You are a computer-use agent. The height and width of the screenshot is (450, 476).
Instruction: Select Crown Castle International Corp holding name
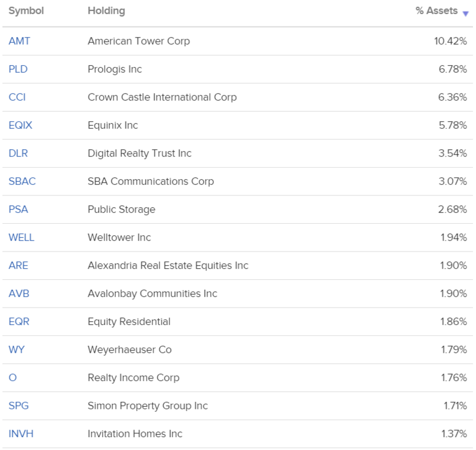(x=162, y=97)
